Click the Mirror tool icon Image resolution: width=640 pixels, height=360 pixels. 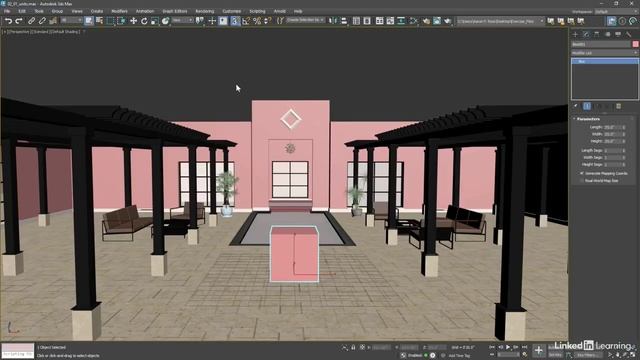(333, 21)
